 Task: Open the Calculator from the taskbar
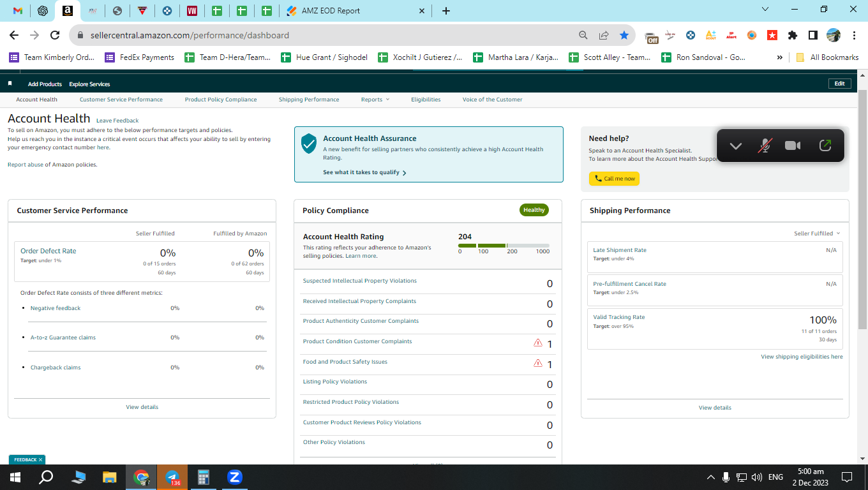pyautogui.click(x=204, y=477)
